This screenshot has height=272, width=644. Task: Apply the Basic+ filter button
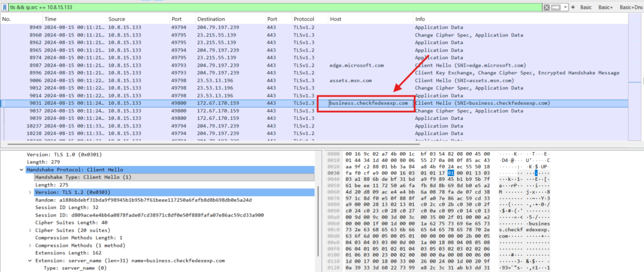[606, 6]
